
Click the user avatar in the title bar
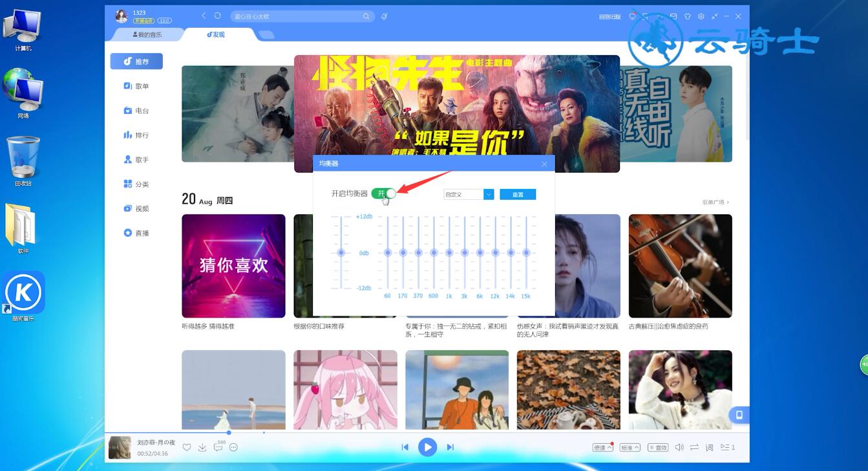[122, 16]
